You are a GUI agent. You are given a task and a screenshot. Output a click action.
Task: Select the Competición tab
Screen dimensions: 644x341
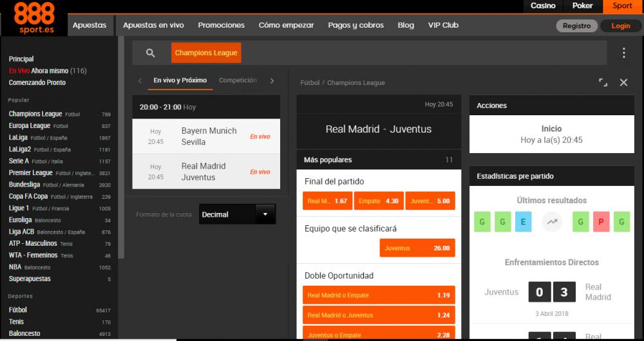pyautogui.click(x=238, y=80)
